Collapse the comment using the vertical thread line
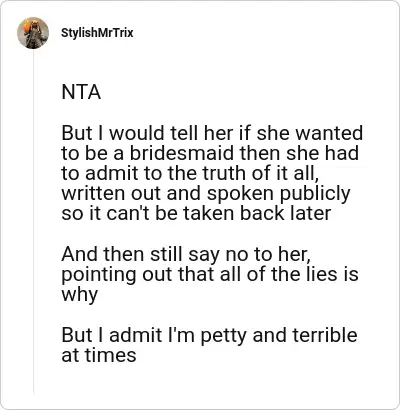 (33, 222)
